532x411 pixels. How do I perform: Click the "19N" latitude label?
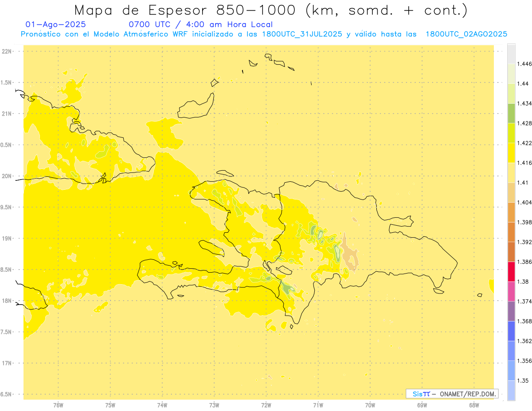tap(8, 239)
